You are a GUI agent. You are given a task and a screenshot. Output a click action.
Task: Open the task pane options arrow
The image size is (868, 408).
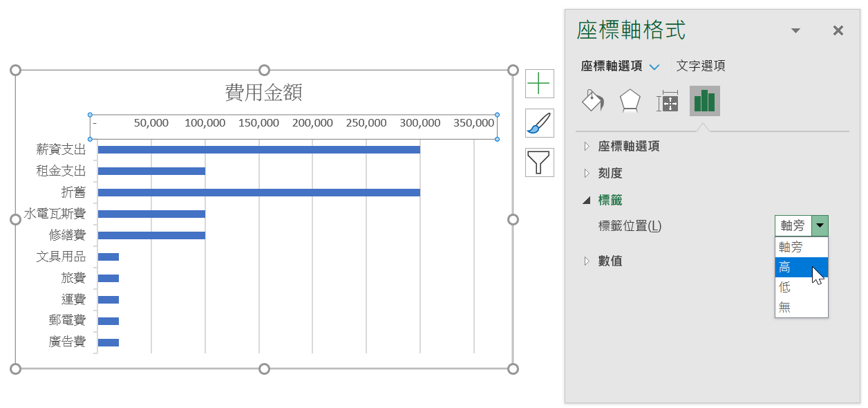[x=795, y=30]
